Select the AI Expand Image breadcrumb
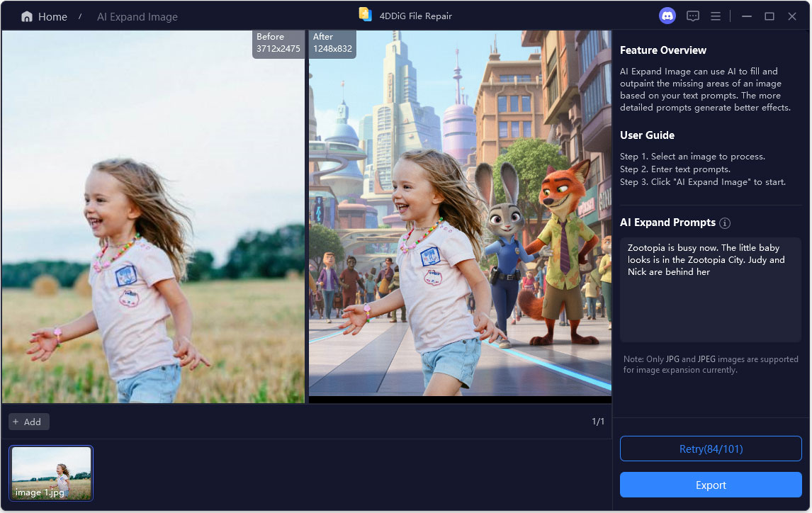 click(x=137, y=16)
